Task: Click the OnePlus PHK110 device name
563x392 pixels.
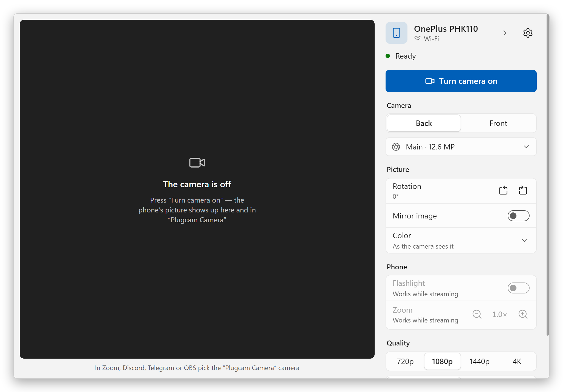Action: (x=446, y=29)
